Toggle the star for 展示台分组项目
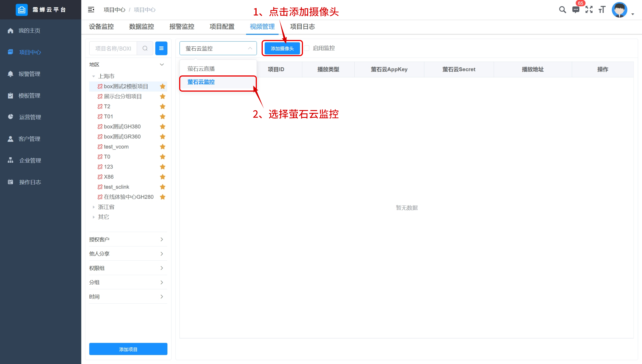 [x=163, y=96]
